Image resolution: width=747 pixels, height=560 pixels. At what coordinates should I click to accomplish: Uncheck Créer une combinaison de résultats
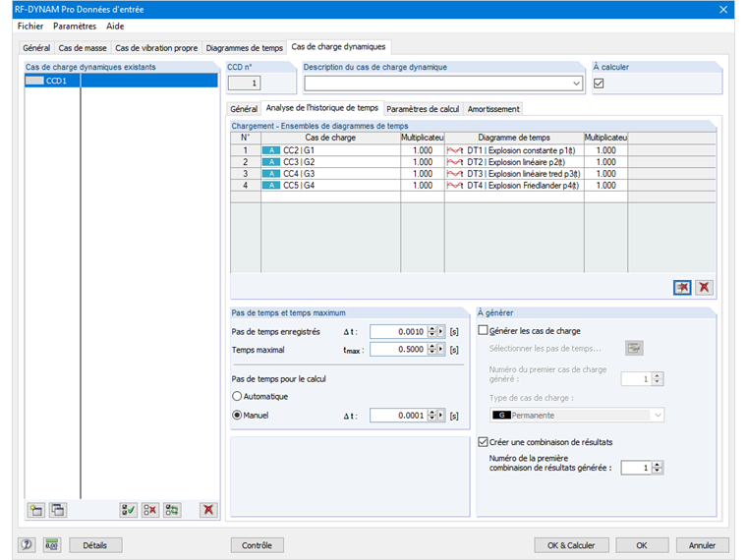pos(483,442)
